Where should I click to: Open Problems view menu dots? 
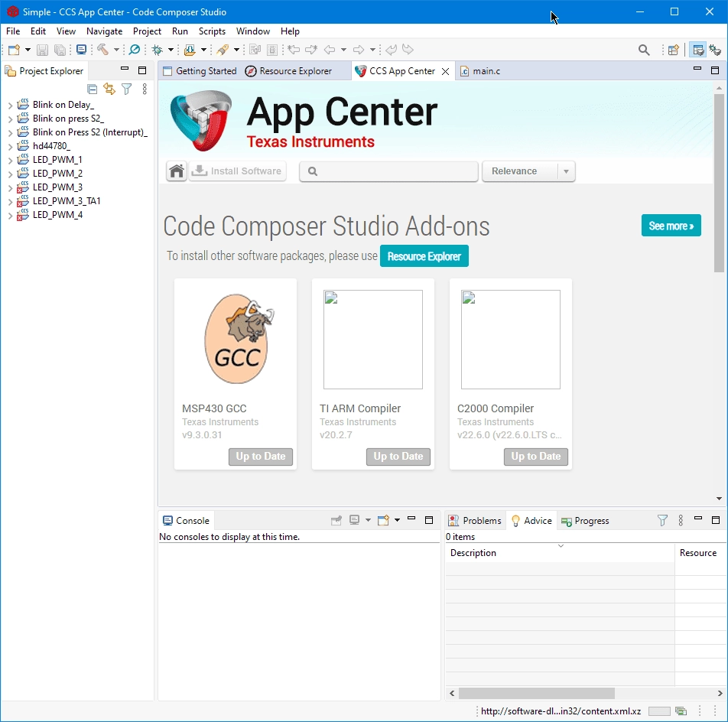(681, 521)
